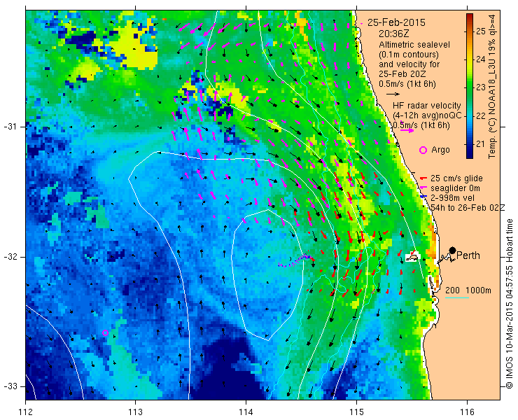Click the magenta seaglider track near 32S
Screen dimensions: 518x420
coord(296,260)
